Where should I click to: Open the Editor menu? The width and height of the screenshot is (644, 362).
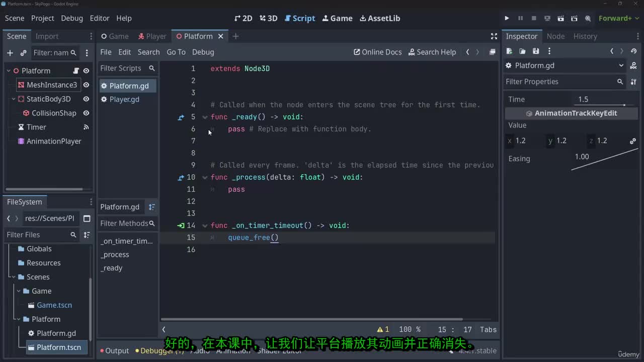(100, 18)
